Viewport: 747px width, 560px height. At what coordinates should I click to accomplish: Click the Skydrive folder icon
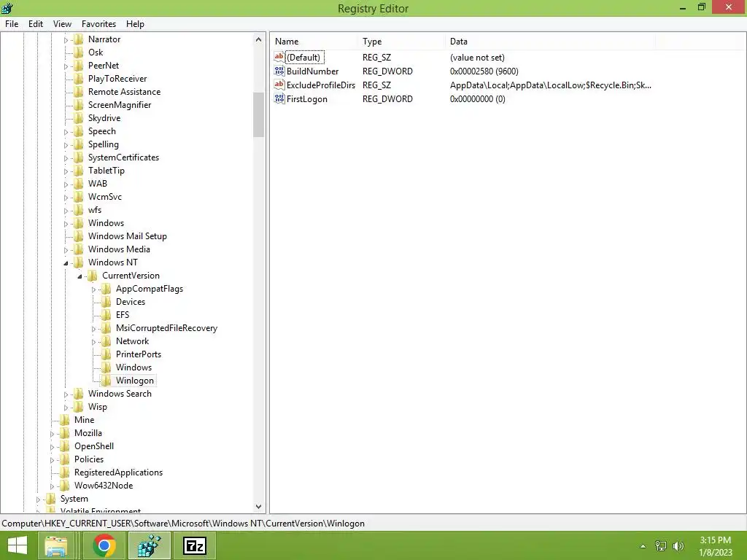click(x=79, y=118)
